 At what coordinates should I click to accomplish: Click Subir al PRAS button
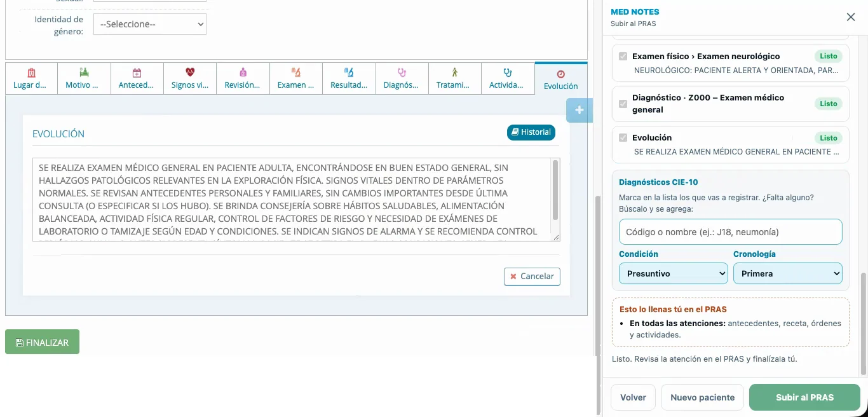(804, 397)
